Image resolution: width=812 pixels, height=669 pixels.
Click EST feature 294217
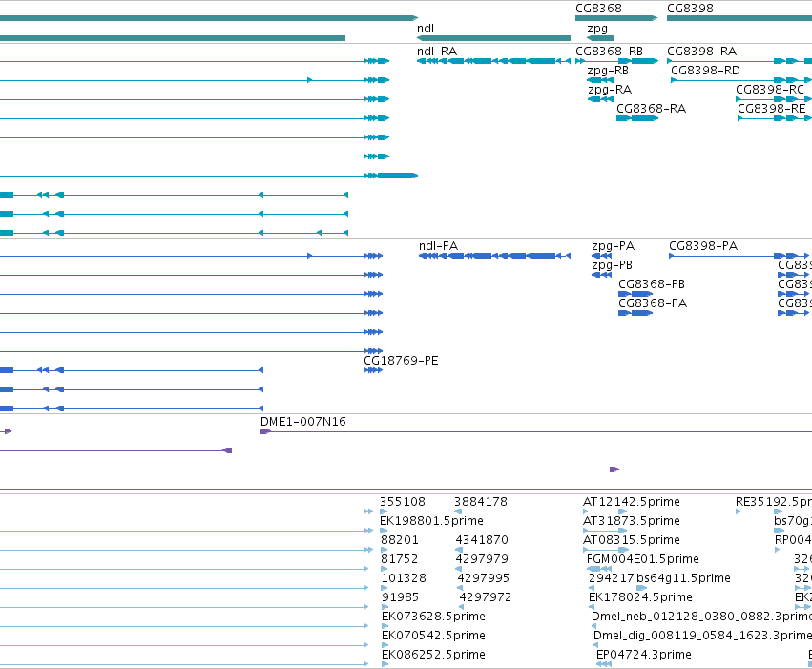click(611, 578)
